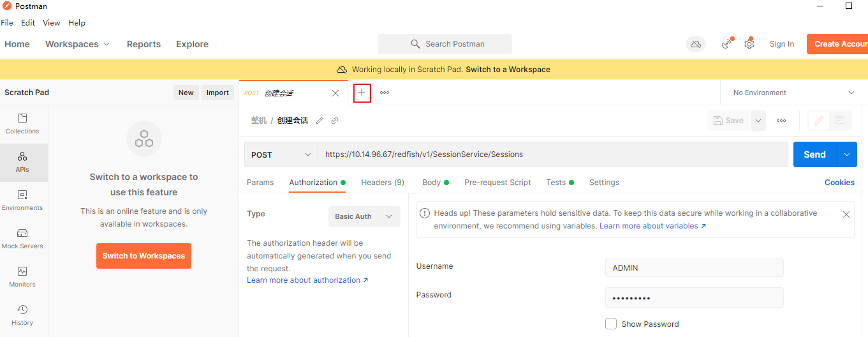Open the tab options three-dot menu
The image size is (868, 337).
coord(385,93)
